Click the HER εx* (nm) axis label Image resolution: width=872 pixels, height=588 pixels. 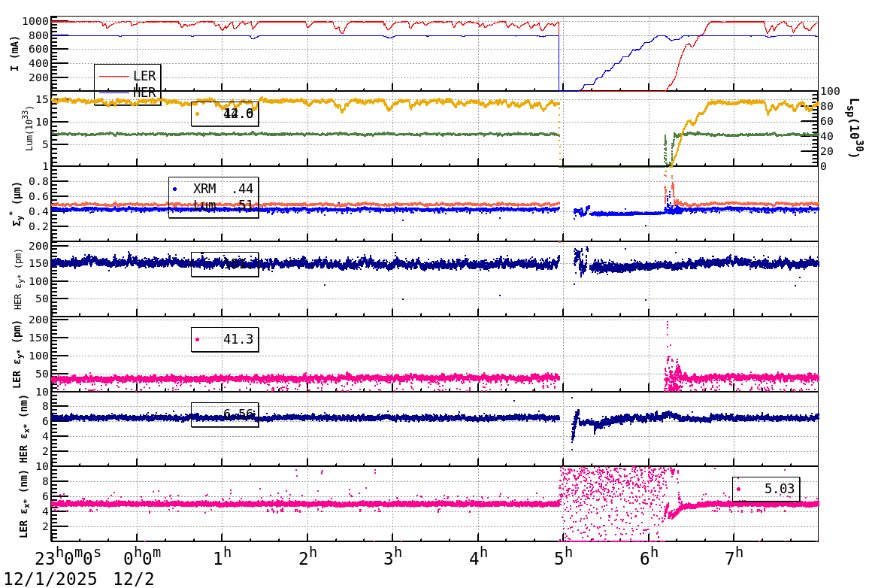[24, 429]
